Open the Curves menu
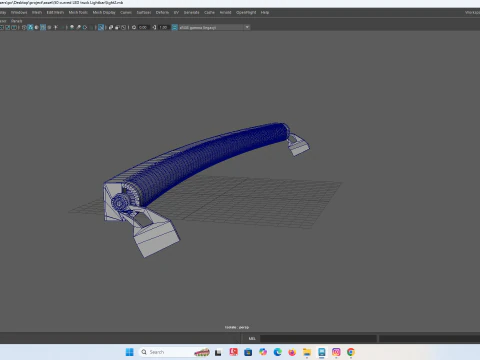Screen dimensions: 480x360 click(126, 12)
